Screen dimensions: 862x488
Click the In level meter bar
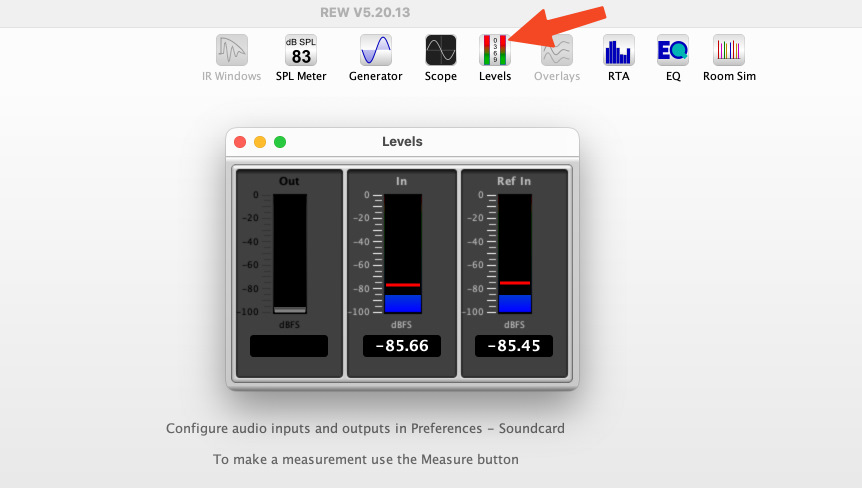coord(403,254)
